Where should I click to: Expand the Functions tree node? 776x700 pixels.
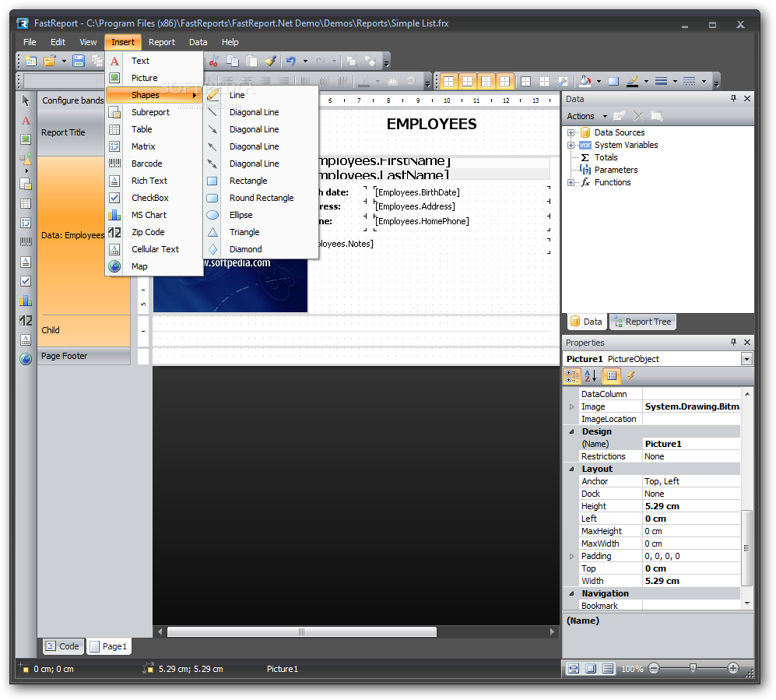point(571,182)
